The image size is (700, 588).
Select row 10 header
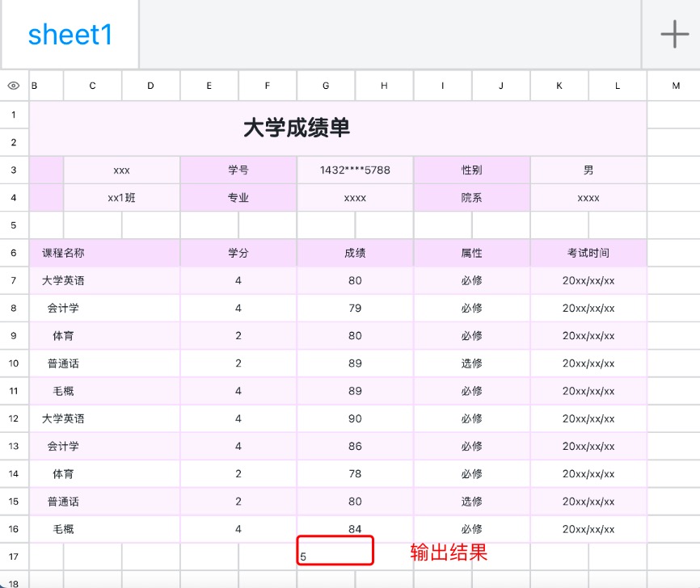pos(14,363)
